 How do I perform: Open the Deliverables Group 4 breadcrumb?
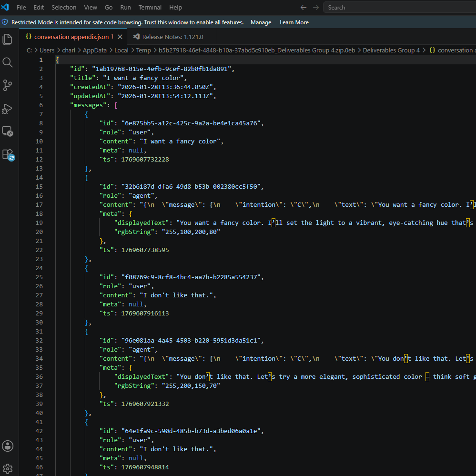point(391,51)
